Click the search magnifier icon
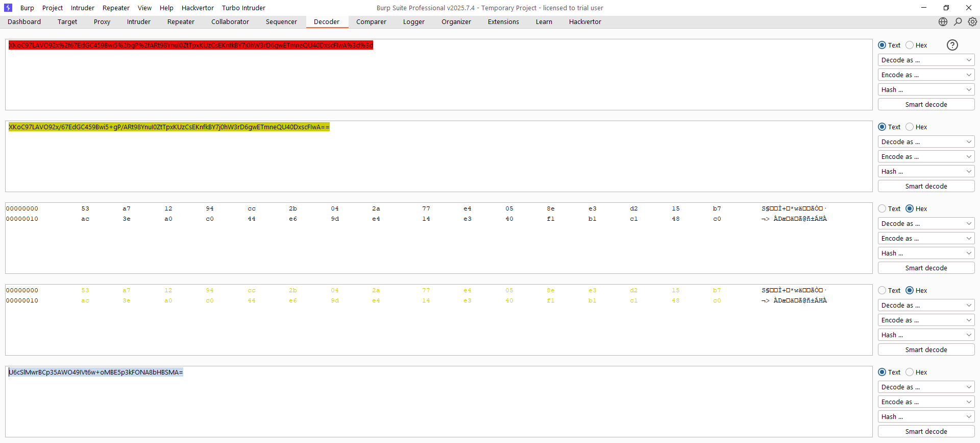Viewport: 980px width, 443px height. [x=958, y=21]
